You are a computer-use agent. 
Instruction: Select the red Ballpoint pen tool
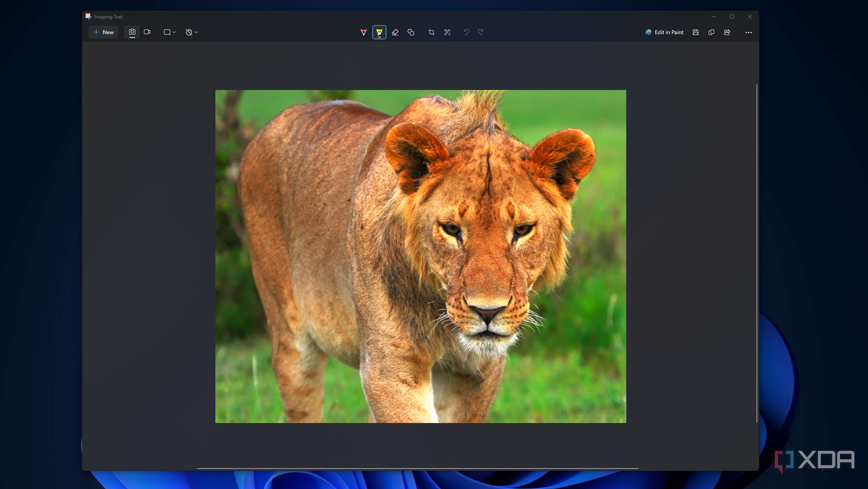[x=364, y=32]
